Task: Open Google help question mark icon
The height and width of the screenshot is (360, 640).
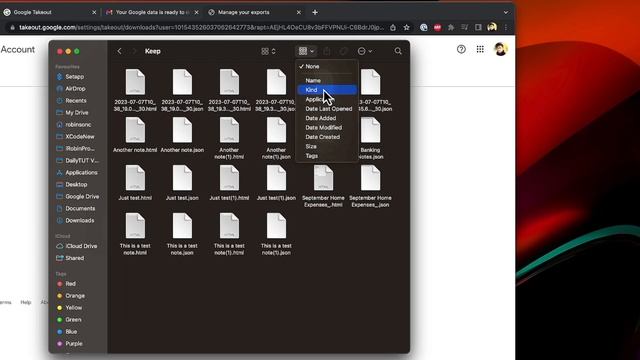Action: [461, 49]
